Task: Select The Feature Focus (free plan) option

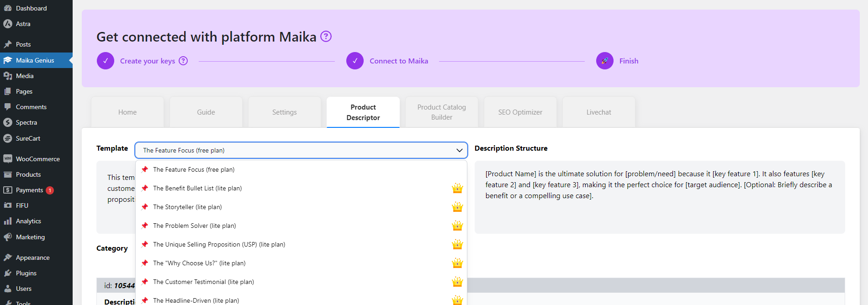Action: [302, 169]
